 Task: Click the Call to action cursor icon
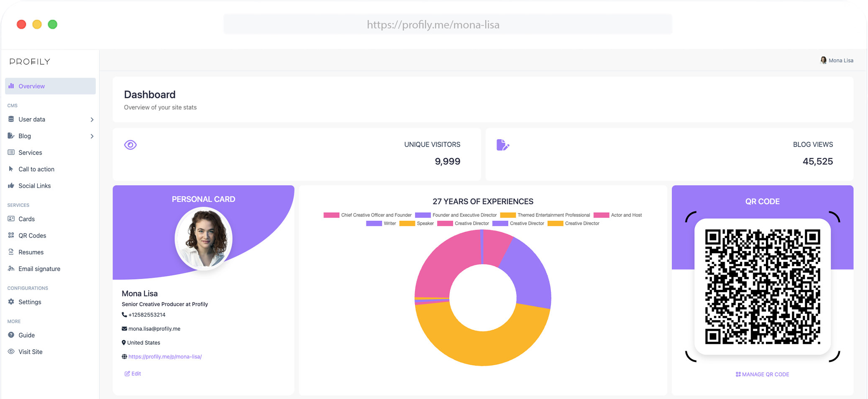coord(11,169)
